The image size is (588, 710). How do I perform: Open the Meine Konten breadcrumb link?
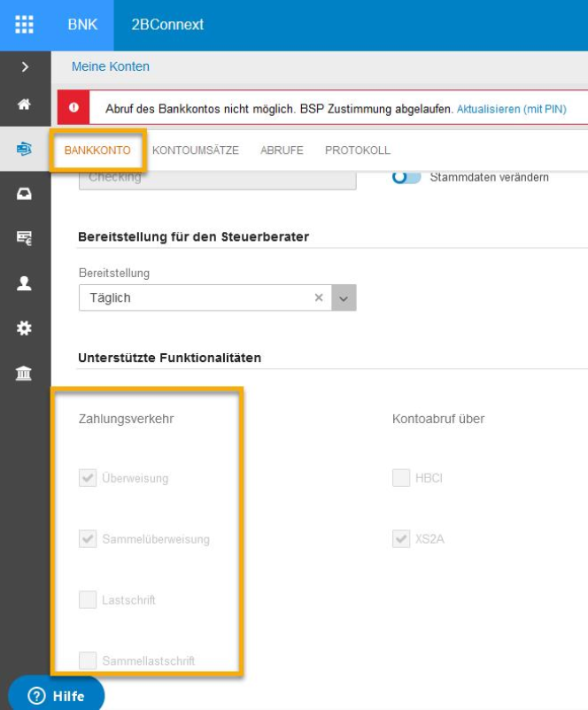click(x=111, y=66)
